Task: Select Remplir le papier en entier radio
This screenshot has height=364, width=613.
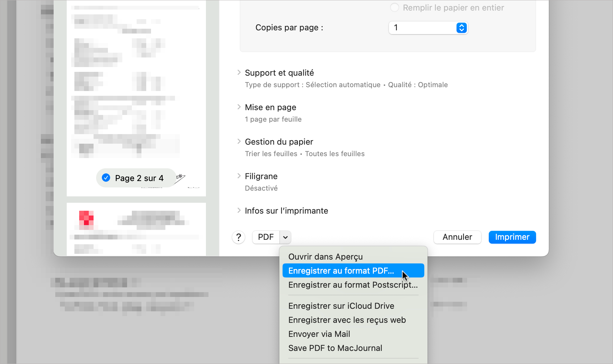Action: click(395, 8)
